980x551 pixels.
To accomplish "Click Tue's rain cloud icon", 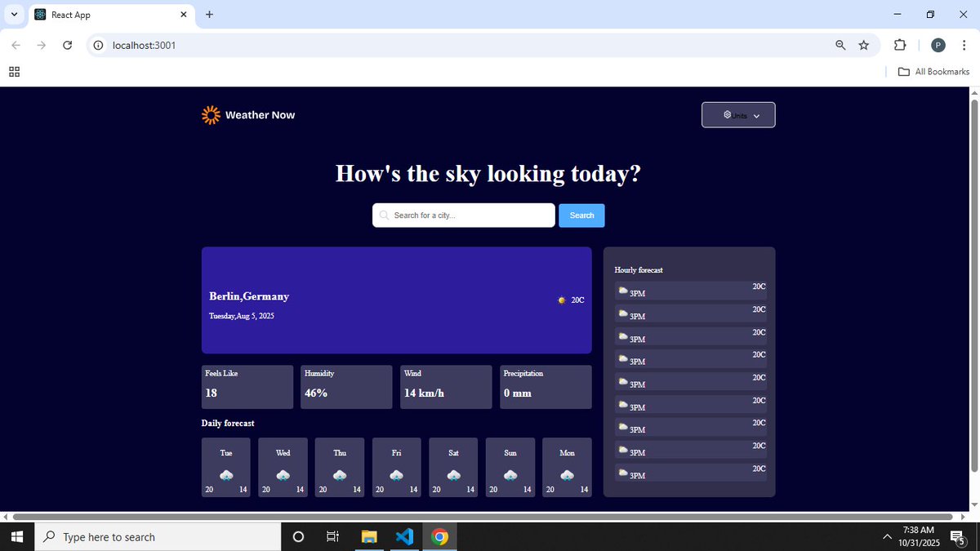I will pos(226,475).
